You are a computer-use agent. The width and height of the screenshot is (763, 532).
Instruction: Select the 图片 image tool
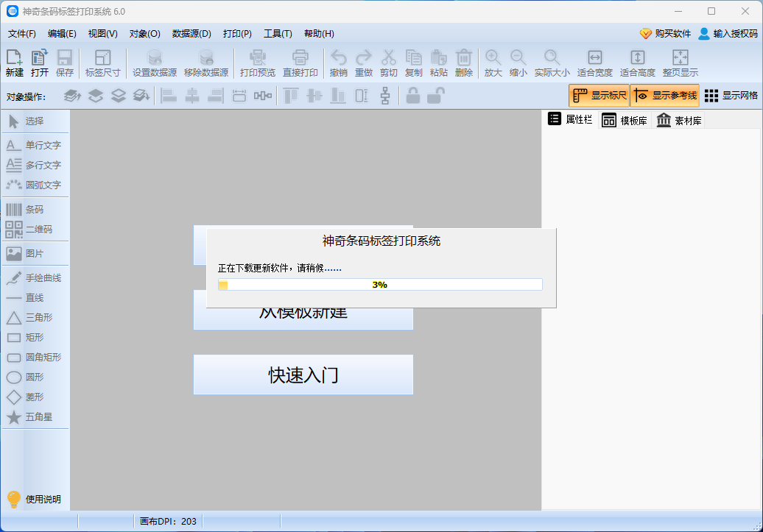pos(35,253)
